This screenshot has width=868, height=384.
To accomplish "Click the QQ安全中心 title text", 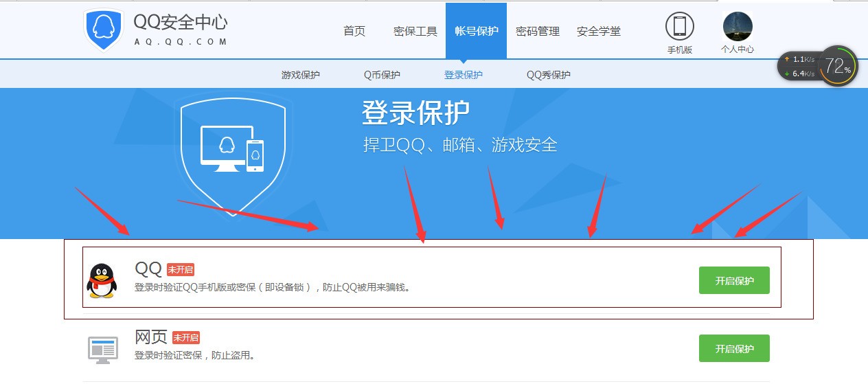I will 181,22.
